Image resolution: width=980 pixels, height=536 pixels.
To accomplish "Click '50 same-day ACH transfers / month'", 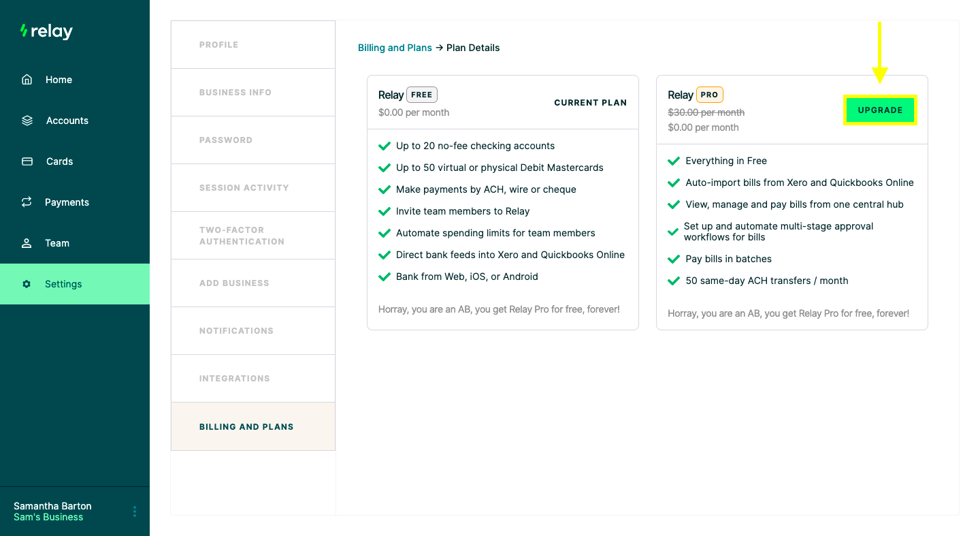I will tap(767, 281).
